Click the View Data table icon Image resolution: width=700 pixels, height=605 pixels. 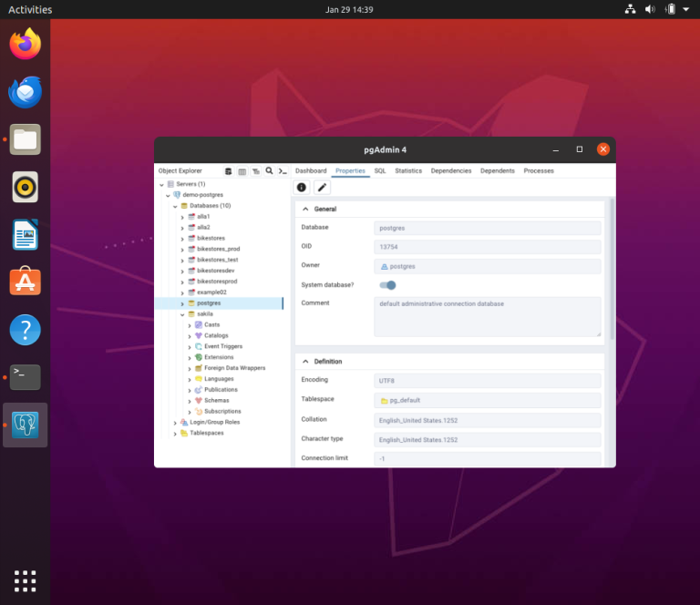pos(242,171)
